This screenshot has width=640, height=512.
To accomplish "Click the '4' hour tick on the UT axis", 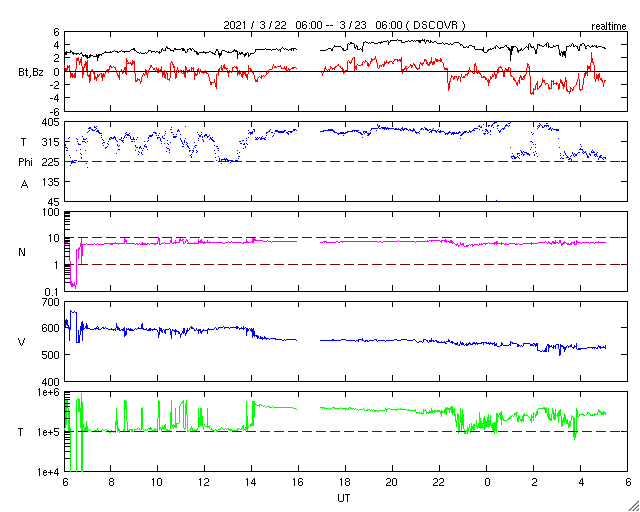I will [x=580, y=482].
